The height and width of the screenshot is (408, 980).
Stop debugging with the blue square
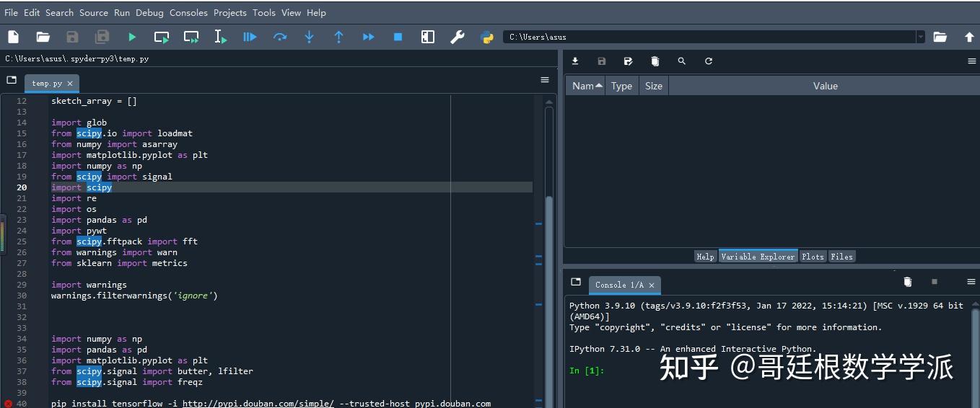tap(398, 37)
